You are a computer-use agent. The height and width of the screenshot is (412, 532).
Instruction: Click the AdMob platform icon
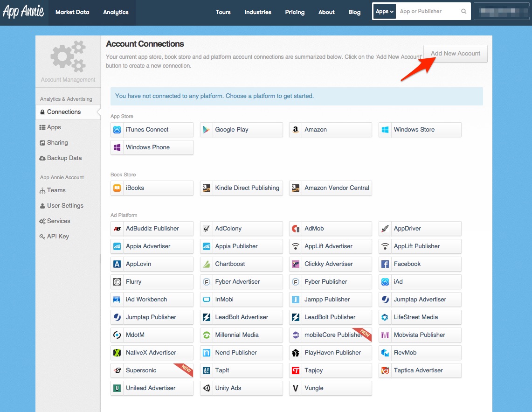pyautogui.click(x=295, y=229)
